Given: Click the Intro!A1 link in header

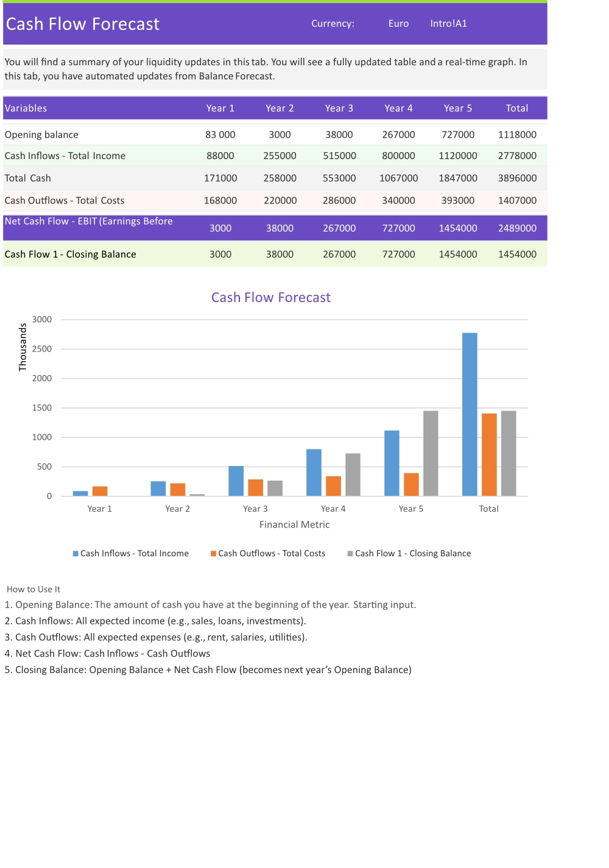Looking at the screenshot, I should [448, 24].
